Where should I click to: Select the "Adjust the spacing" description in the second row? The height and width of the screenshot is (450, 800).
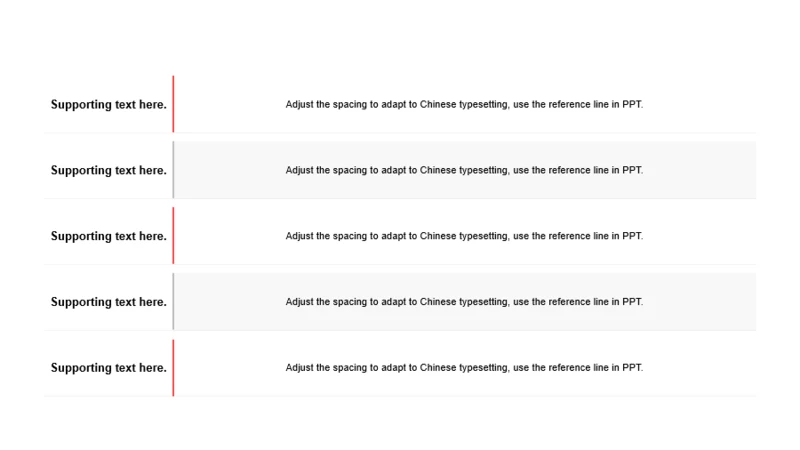pos(464,170)
